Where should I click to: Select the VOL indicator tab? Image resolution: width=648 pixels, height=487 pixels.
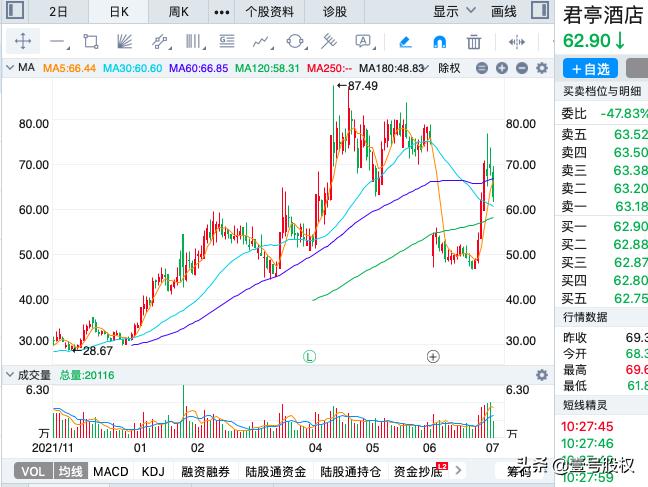pos(33,471)
